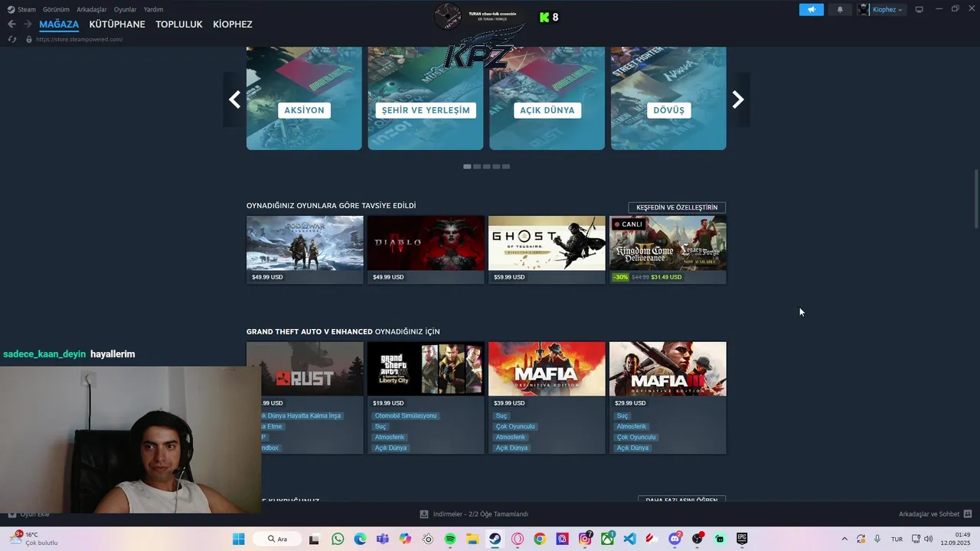Open the Görünüm menu
This screenshot has width=980, height=551.
56,9
